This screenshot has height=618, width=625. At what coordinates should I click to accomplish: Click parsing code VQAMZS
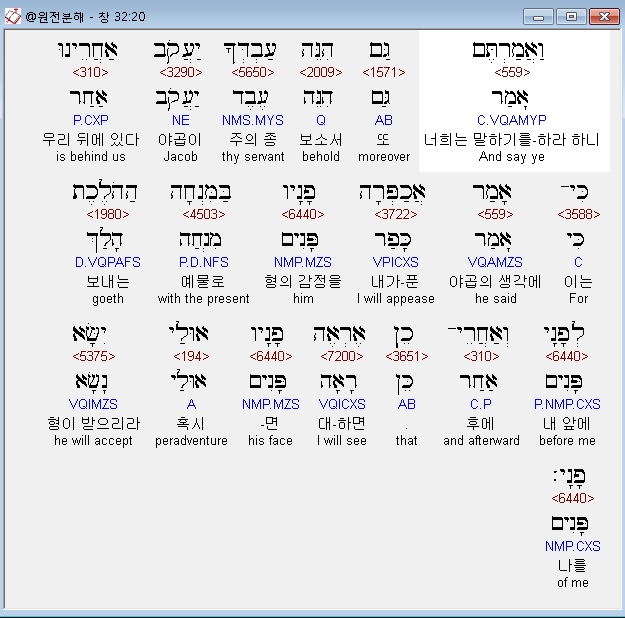(x=495, y=262)
